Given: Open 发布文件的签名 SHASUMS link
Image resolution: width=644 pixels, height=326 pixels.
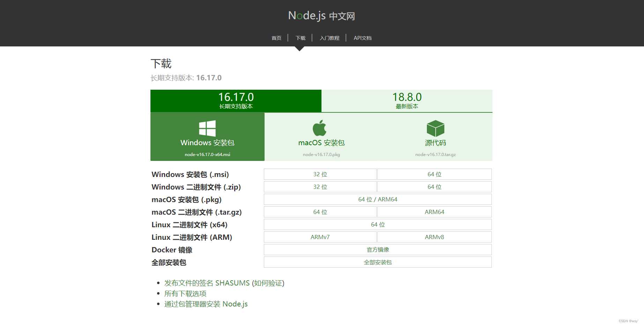Looking at the screenshot, I should [x=207, y=283].
